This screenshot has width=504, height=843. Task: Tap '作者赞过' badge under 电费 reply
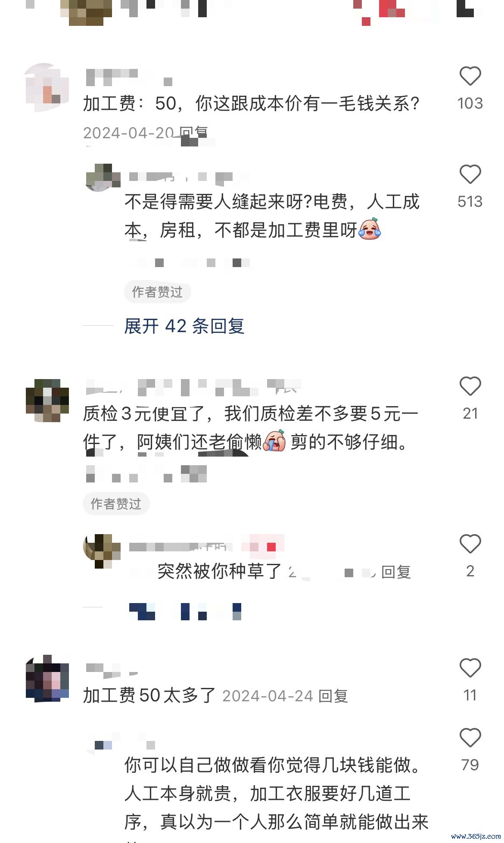tap(157, 292)
